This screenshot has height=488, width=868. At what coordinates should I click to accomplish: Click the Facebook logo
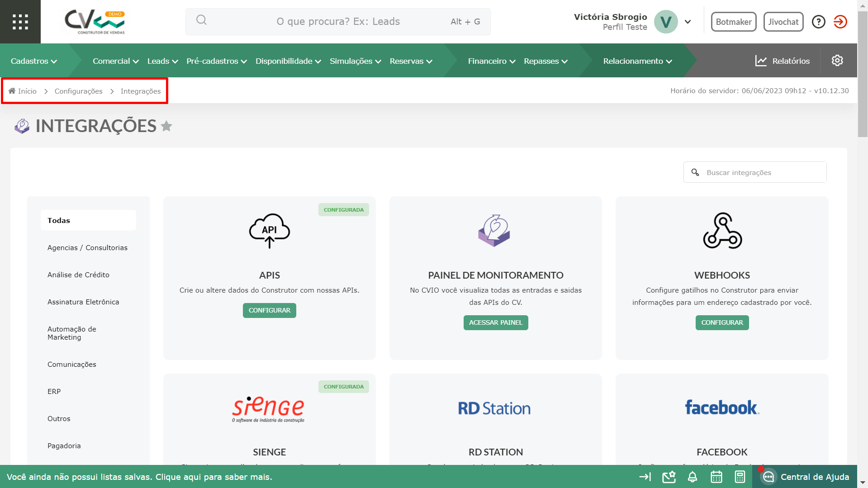[722, 407]
